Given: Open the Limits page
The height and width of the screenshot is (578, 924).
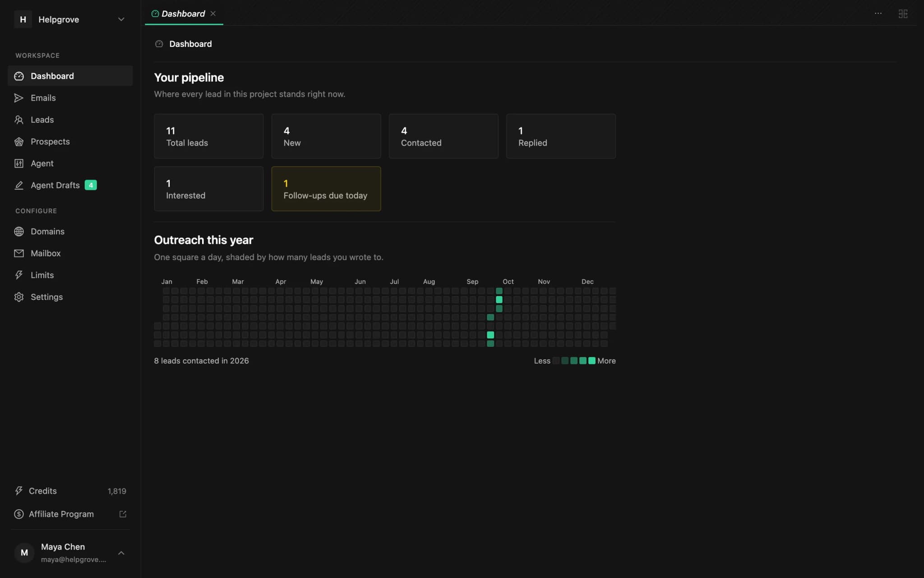Looking at the screenshot, I should [x=70, y=275].
